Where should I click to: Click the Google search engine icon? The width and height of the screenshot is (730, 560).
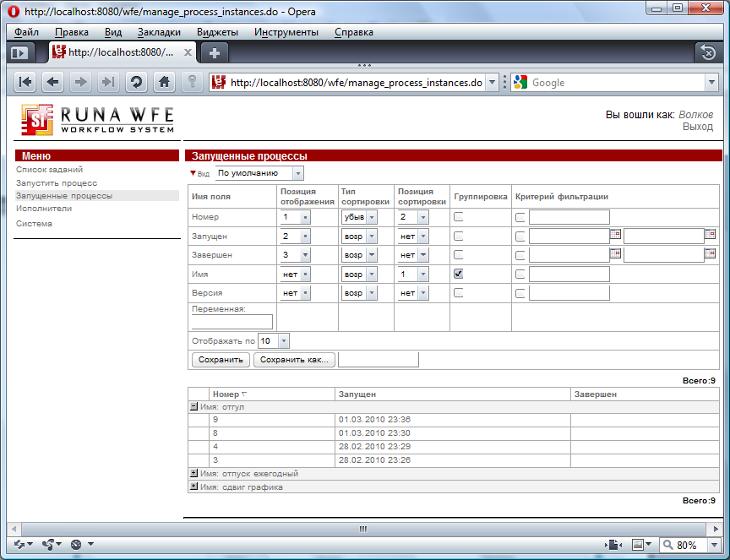click(520, 83)
